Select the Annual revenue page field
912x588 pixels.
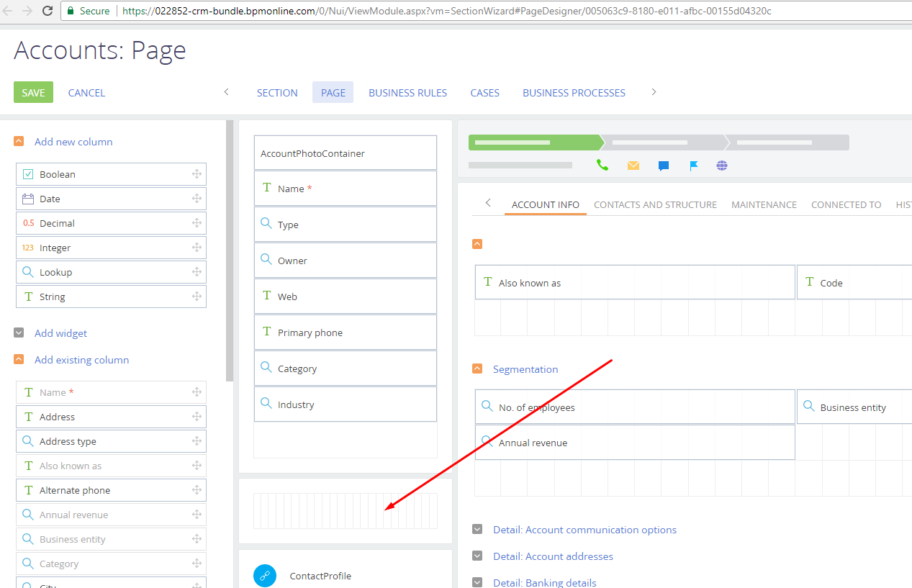point(635,442)
